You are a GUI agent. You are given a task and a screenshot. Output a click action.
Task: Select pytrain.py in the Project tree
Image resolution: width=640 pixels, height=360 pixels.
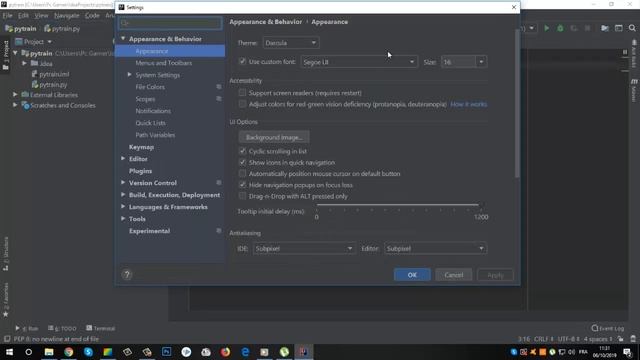click(53, 84)
